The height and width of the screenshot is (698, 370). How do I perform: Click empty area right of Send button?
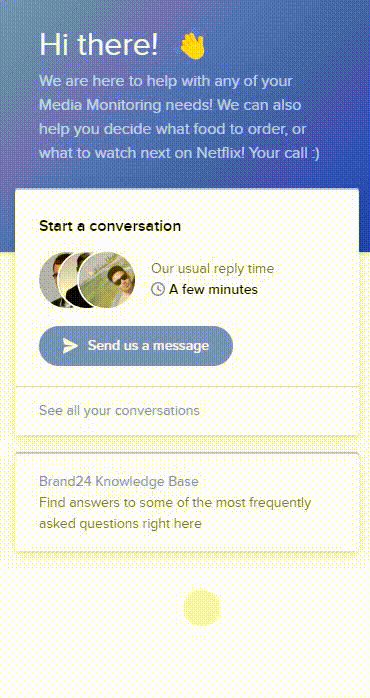(x=294, y=346)
